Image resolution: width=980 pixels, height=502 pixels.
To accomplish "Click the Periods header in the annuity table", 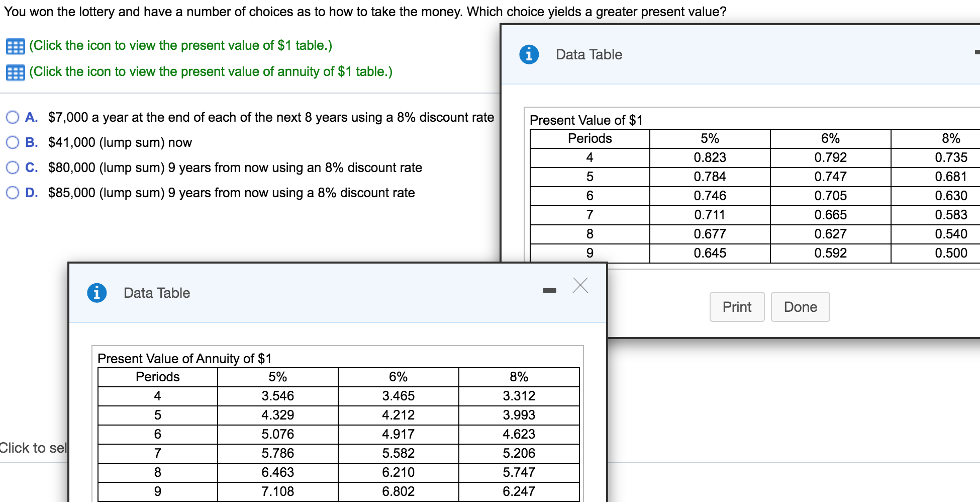I will pyautogui.click(x=158, y=377).
